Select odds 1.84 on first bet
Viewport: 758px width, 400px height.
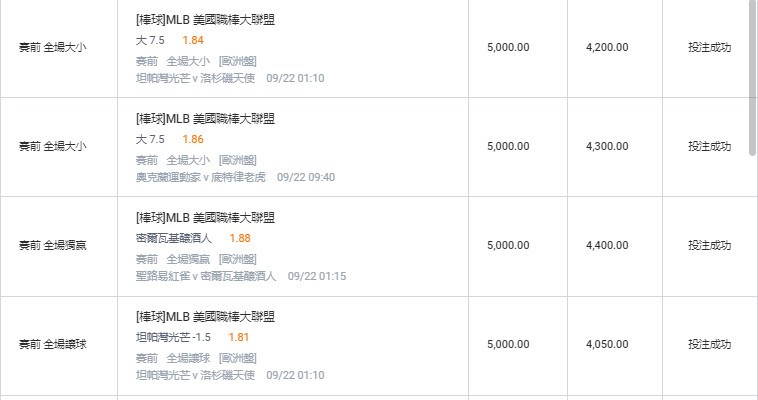[193, 40]
